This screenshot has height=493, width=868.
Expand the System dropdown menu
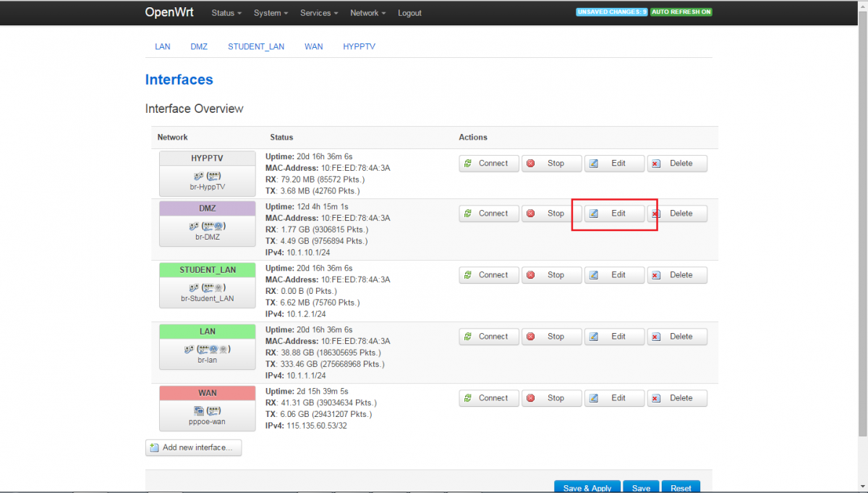(271, 13)
